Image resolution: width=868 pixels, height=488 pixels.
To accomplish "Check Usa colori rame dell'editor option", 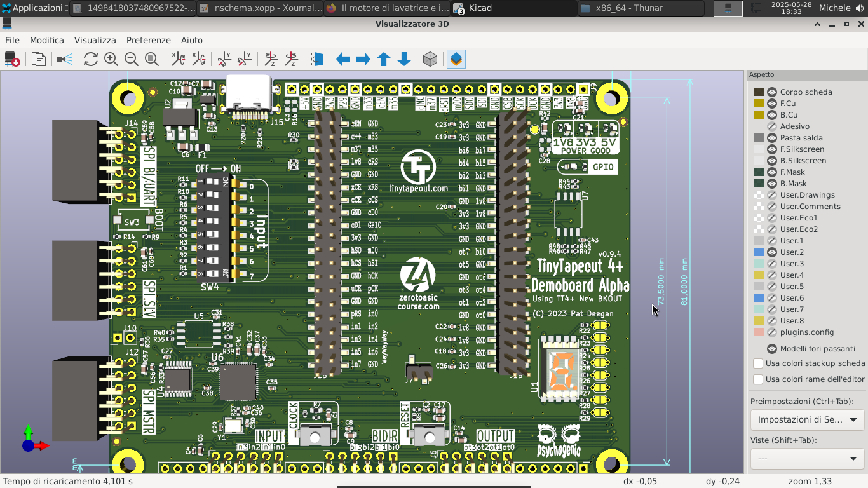I will [x=758, y=379].
